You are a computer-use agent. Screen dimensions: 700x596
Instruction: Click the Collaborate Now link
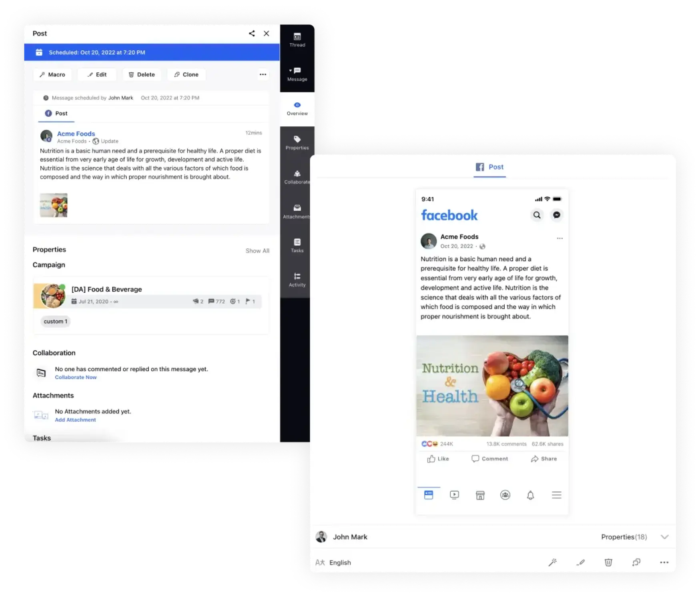point(76,377)
